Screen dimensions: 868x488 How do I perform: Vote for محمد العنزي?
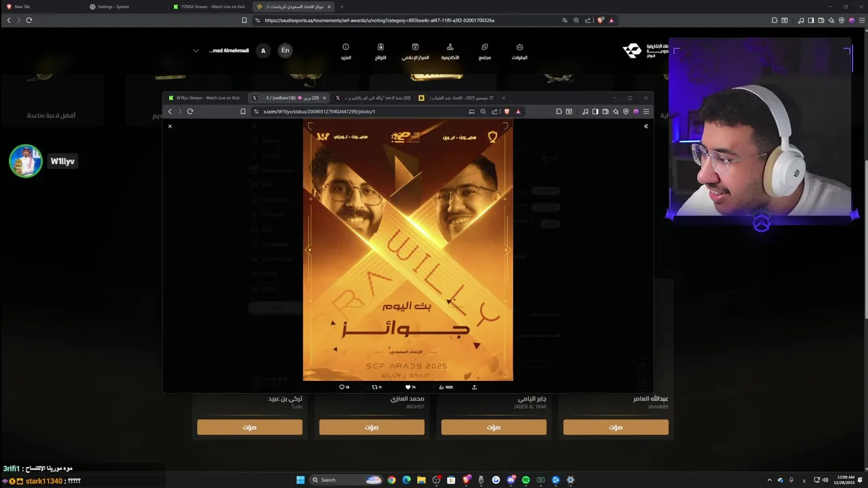click(372, 427)
